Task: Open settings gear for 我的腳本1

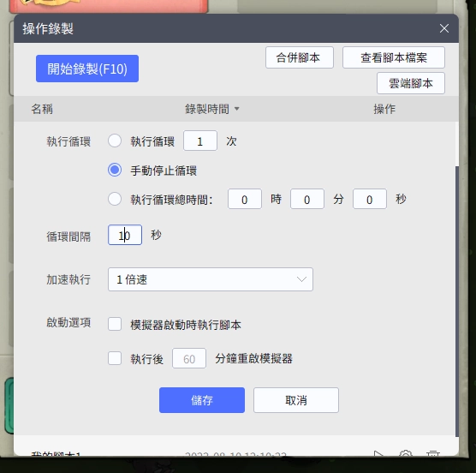Action: coord(406,453)
